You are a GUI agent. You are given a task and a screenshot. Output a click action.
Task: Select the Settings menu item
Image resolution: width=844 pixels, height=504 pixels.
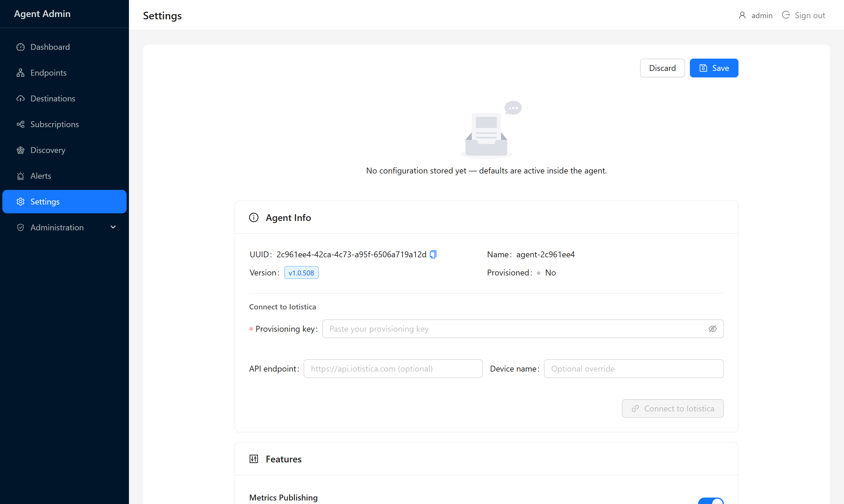point(64,202)
